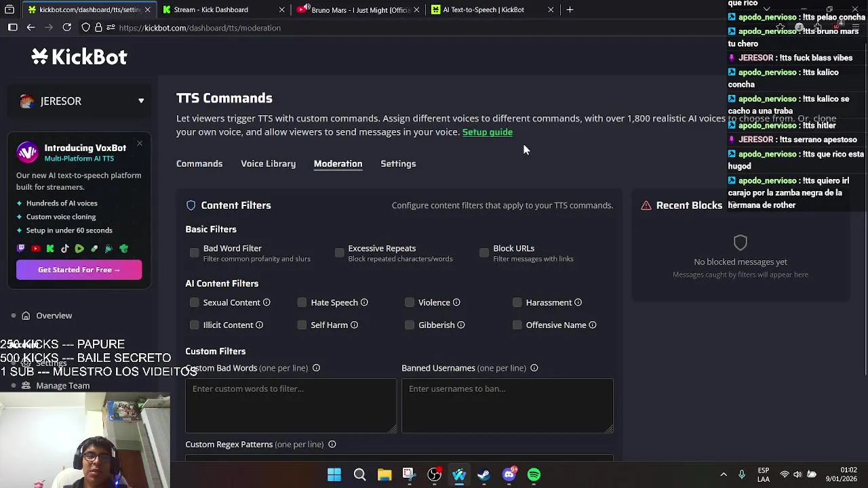This screenshot has width=868, height=488.
Task: Click the KickBot logo
Action: (x=79, y=57)
